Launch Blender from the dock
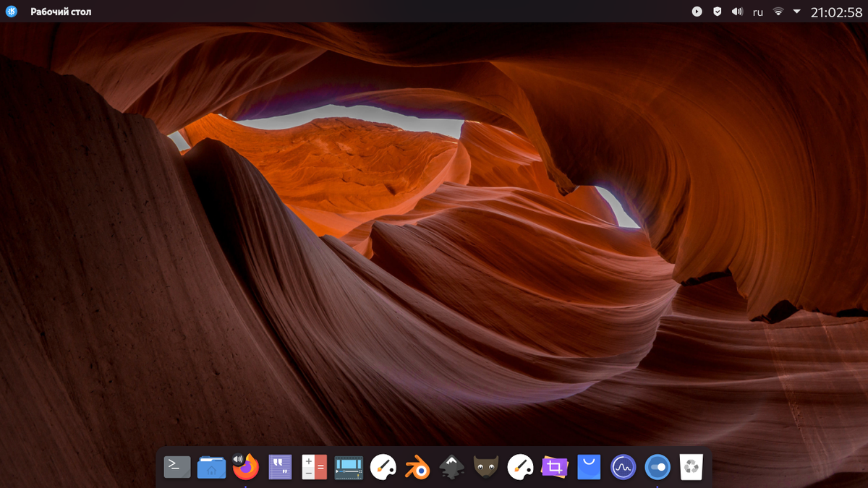868x488 pixels. pos(417,468)
